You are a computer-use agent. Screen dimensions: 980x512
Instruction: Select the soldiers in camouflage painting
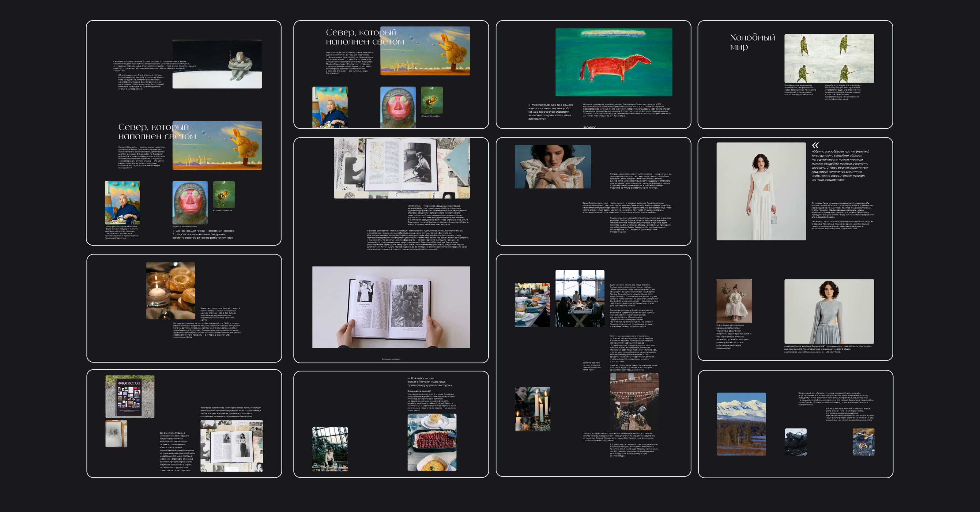coord(829,58)
